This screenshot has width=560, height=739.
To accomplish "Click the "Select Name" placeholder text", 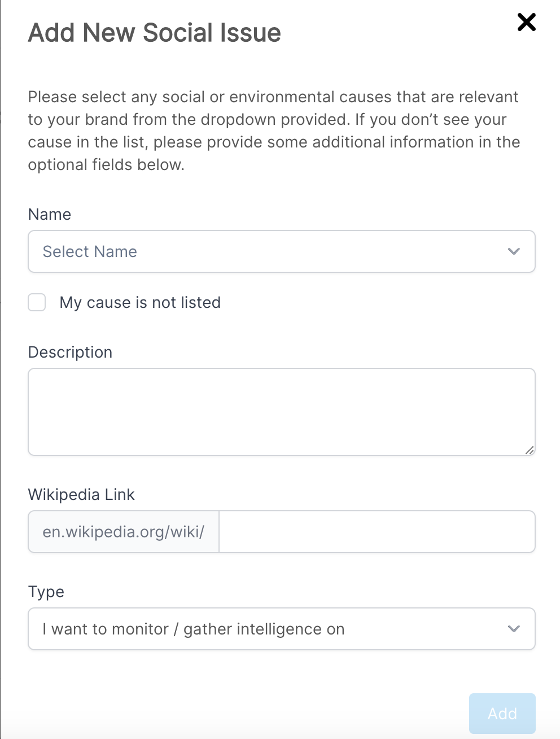I will point(90,251).
